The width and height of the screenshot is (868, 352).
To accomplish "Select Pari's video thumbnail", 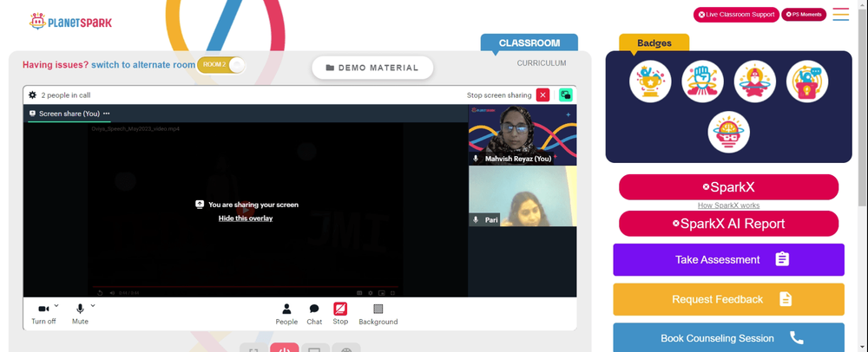I will (x=522, y=196).
